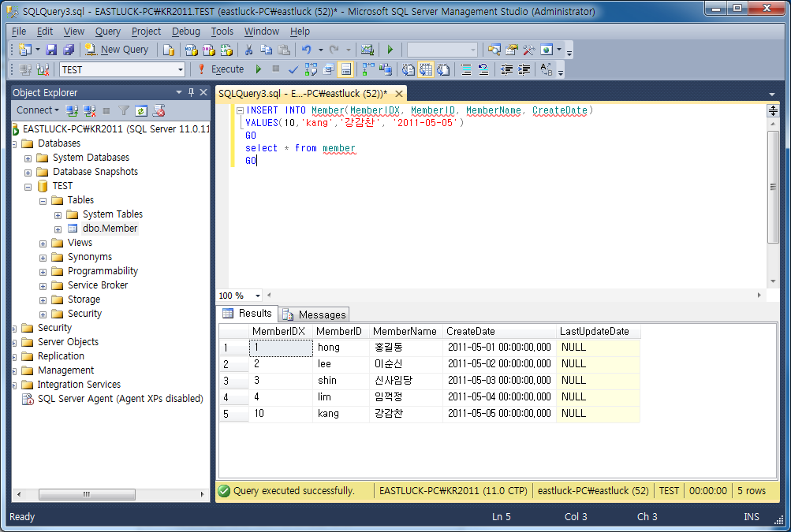Open the 100 % zoom dropdown

tap(258, 296)
